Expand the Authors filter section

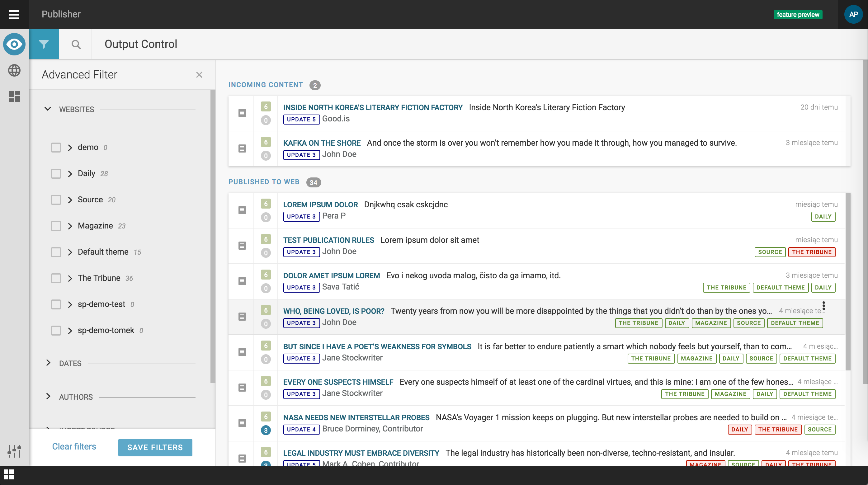click(x=48, y=396)
